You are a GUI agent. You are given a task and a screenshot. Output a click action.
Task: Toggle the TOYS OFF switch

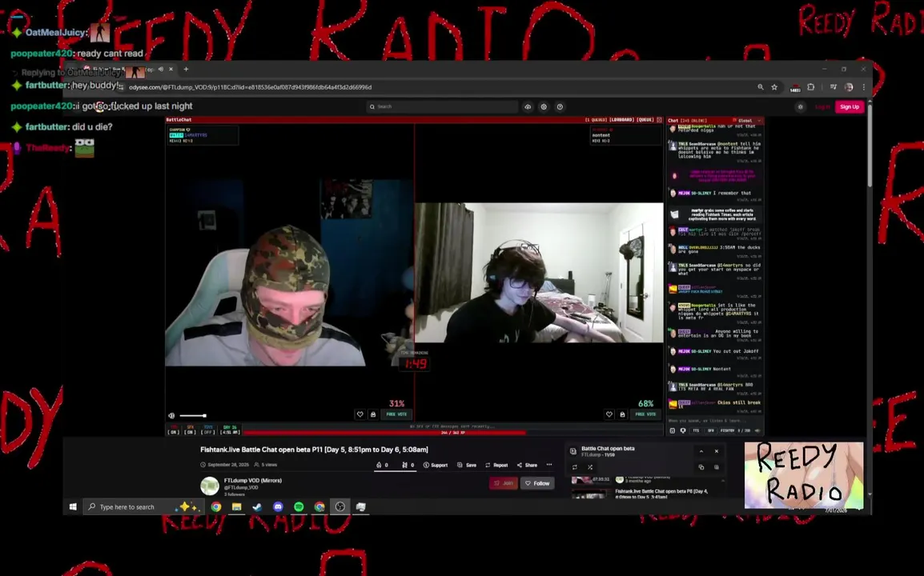(x=208, y=430)
